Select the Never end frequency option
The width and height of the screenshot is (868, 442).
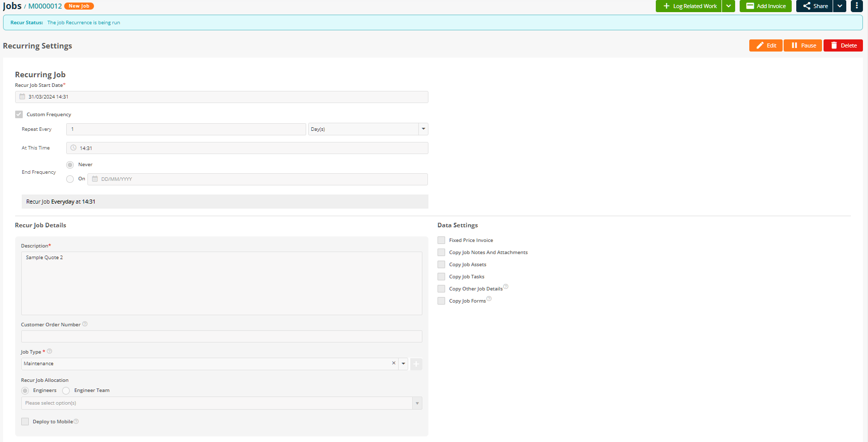70,165
